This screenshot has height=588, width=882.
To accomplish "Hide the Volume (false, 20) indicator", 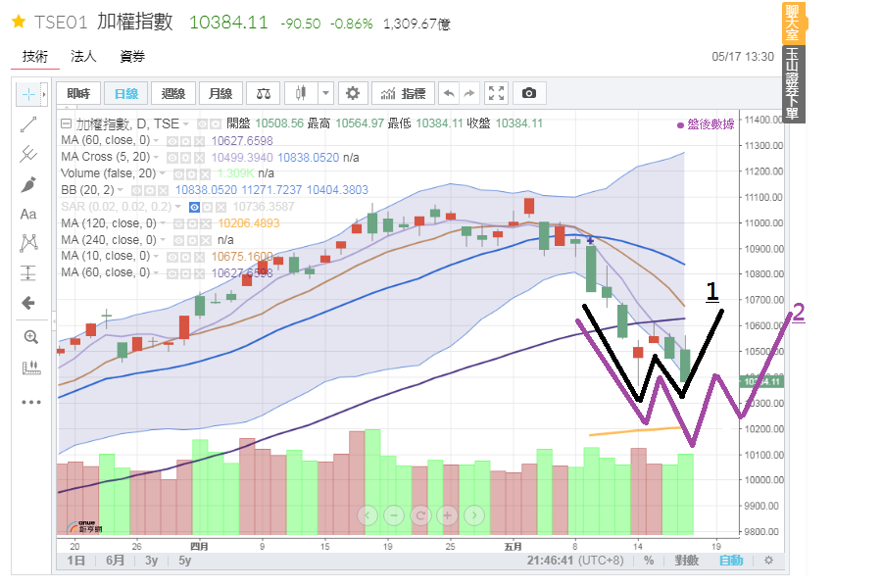I will coord(179,173).
